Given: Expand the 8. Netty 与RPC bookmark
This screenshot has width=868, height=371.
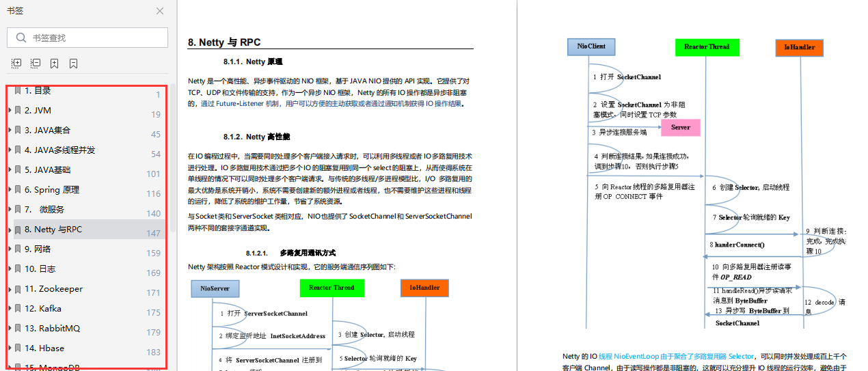Looking at the screenshot, I should click(10, 230).
